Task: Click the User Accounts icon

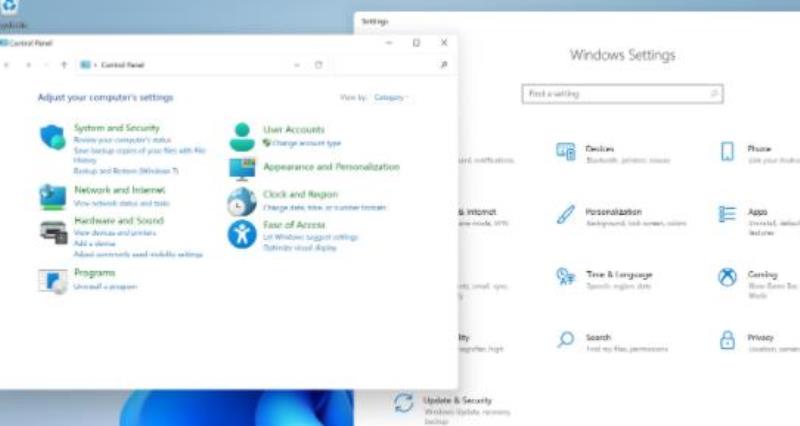Action: pyautogui.click(x=242, y=137)
